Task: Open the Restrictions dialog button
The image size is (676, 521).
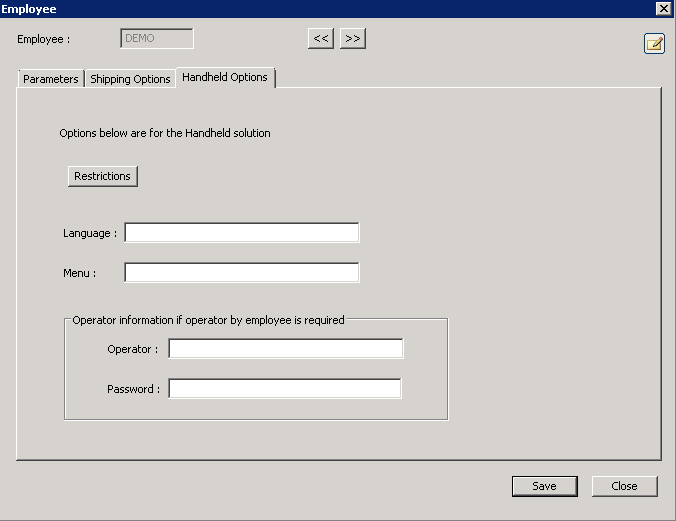Action: (x=102, y=176)
